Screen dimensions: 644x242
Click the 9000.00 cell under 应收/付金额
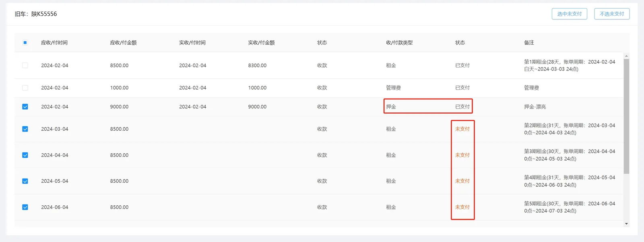[119, 107]
